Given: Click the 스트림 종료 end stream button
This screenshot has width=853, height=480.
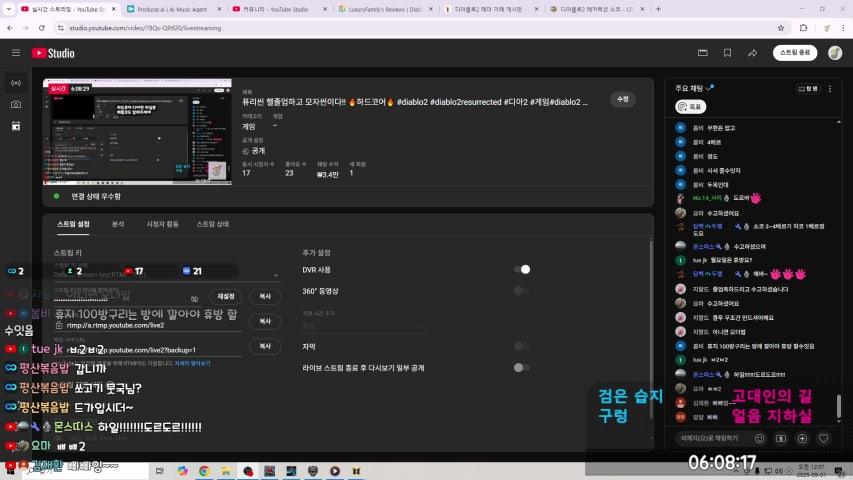Looking at the screenshot, I should pyautogui.click(x=795, y=53).
